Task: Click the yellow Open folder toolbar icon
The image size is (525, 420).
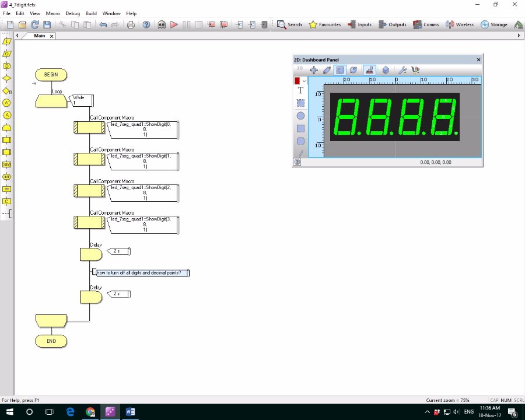Action: coord(22,24)
